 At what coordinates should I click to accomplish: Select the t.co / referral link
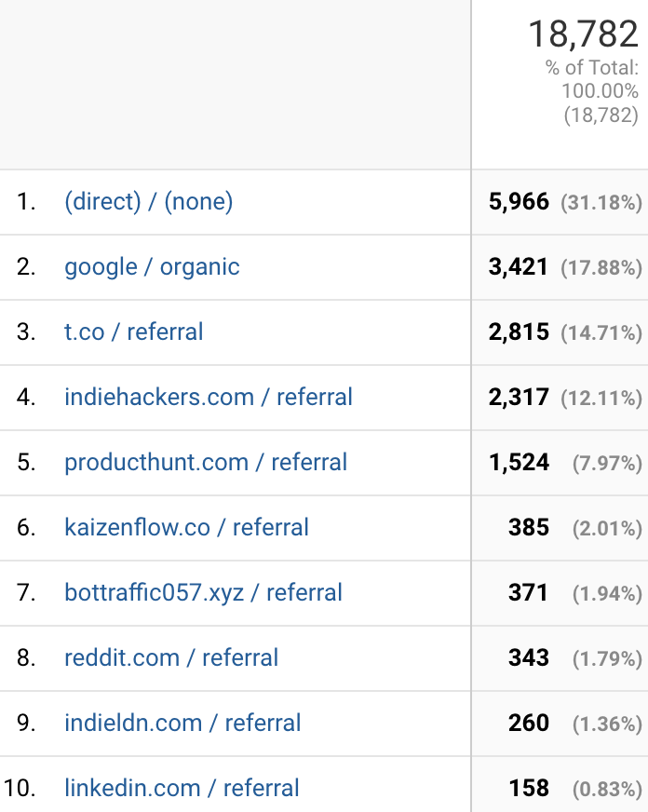pos(133,332)
